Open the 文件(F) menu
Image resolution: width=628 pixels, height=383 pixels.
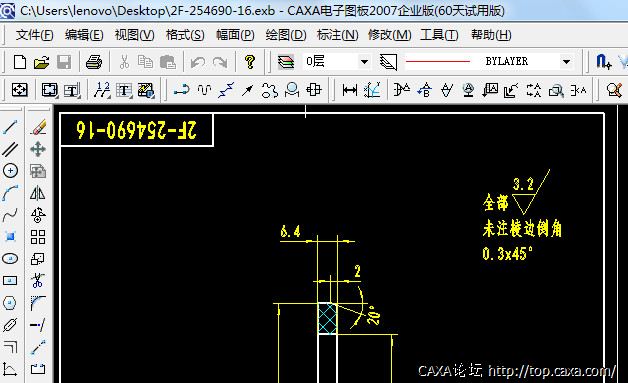click(x=34, y=35)
